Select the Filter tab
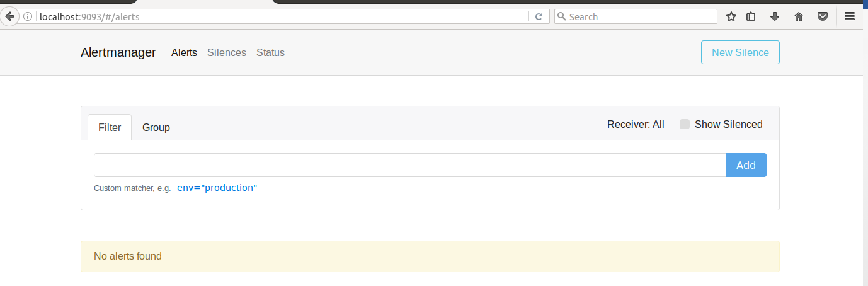This screenshot has width=868, height=286. 110,127
